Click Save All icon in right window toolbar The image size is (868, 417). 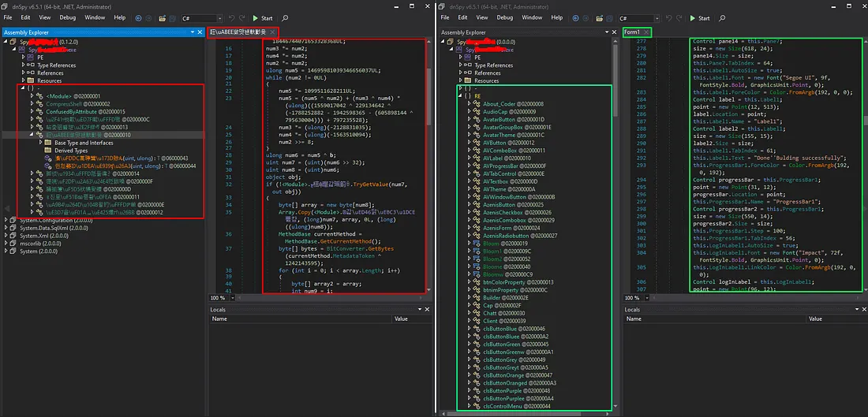tap(611, 18)
